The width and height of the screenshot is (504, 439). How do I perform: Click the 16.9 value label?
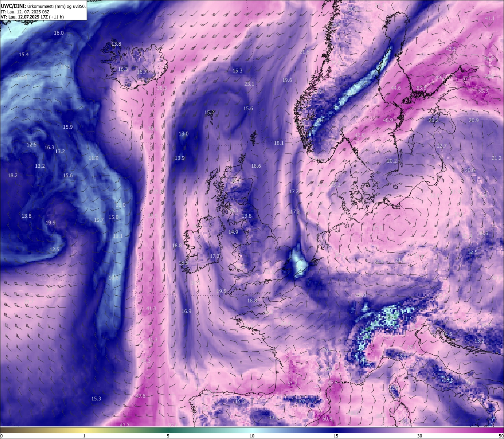point(186,311)
